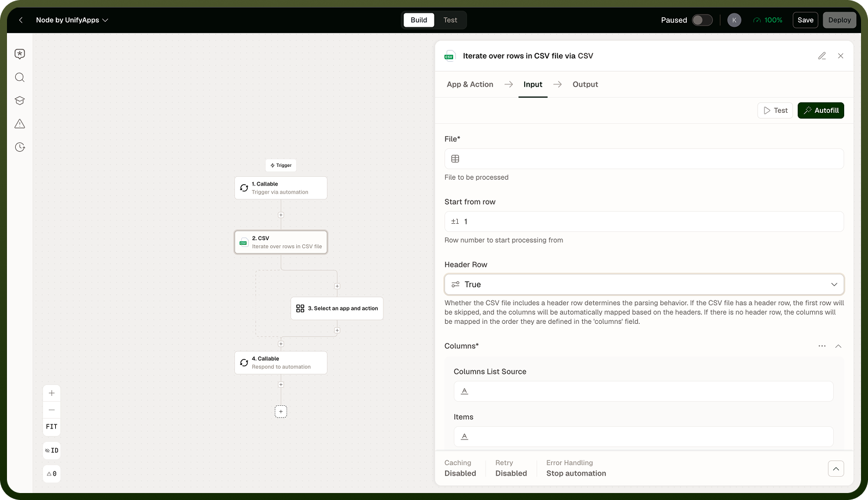Image resolution: width=868 pixels, height=500 pixels.
Task: Go to the Output tab
Action: coord(585,84)
